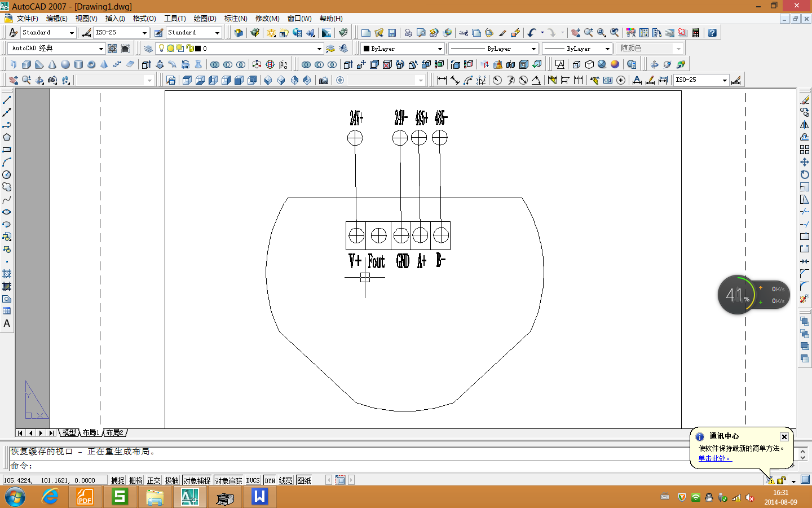The width and height of the screenshot is (812, 508).
Task: Switch to the 布局2 tab
Action: pyautogui.click(x=114, y=433)
